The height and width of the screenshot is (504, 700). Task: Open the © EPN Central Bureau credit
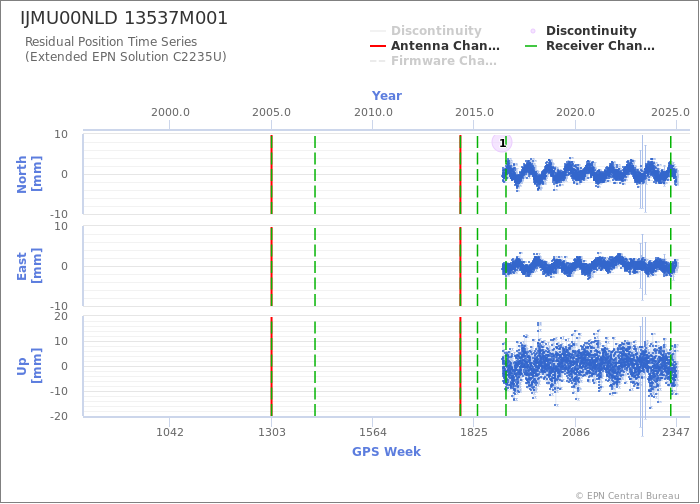[x=627, y=496]
